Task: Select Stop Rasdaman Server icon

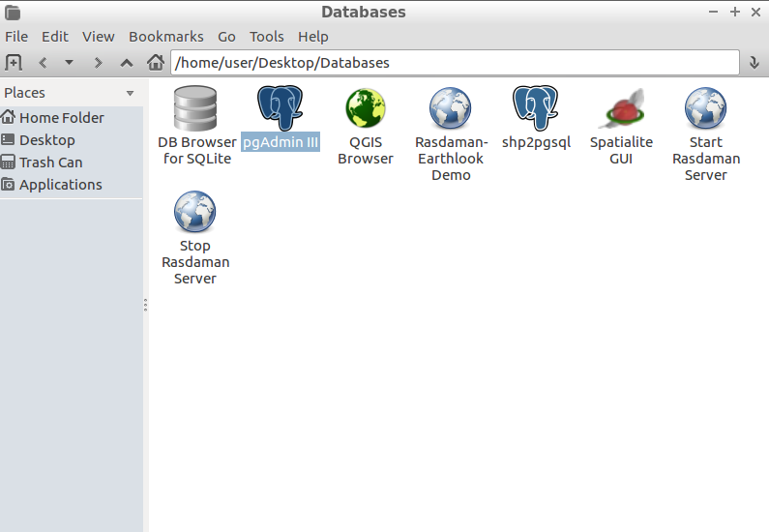Action: (195, 212)
